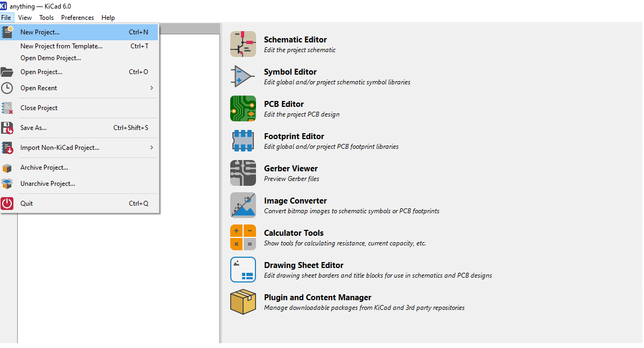Image resolution: width=644 pixels, height=348 pixels.
Task: Select New Project from Template...
Action: (80, 46)
